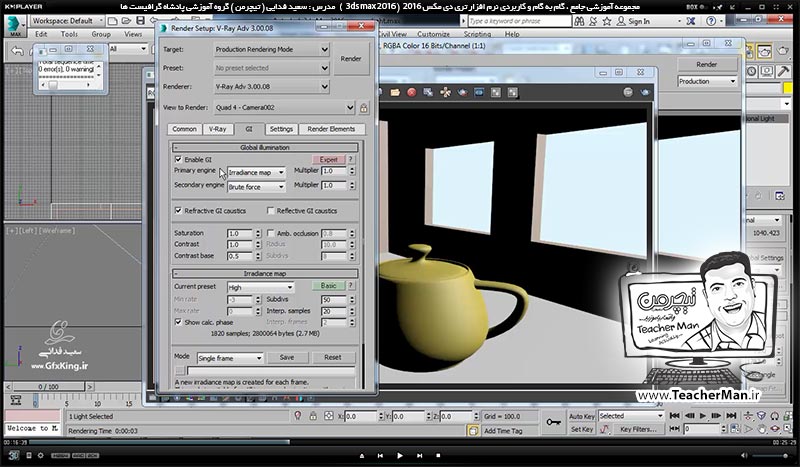Click the Basic button in Irradiance map rollout
The height and width of the screenshot is (467, 800).
pyautogui.click(x=329, y=286)
